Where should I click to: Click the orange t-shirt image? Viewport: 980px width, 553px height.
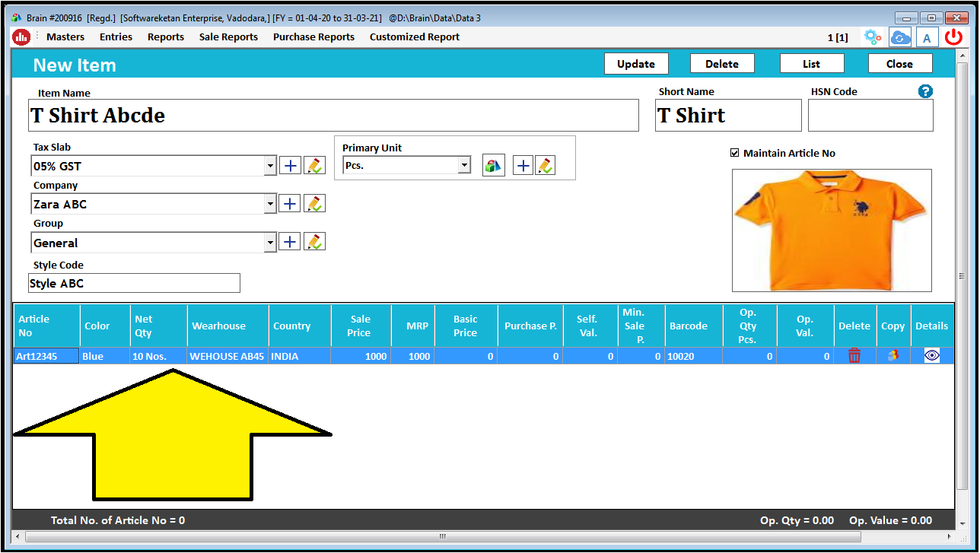click(831, 230)
